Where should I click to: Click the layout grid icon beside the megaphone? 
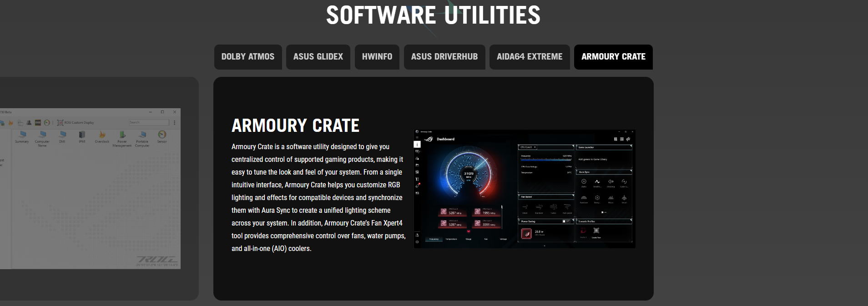(x=622, y=139)
